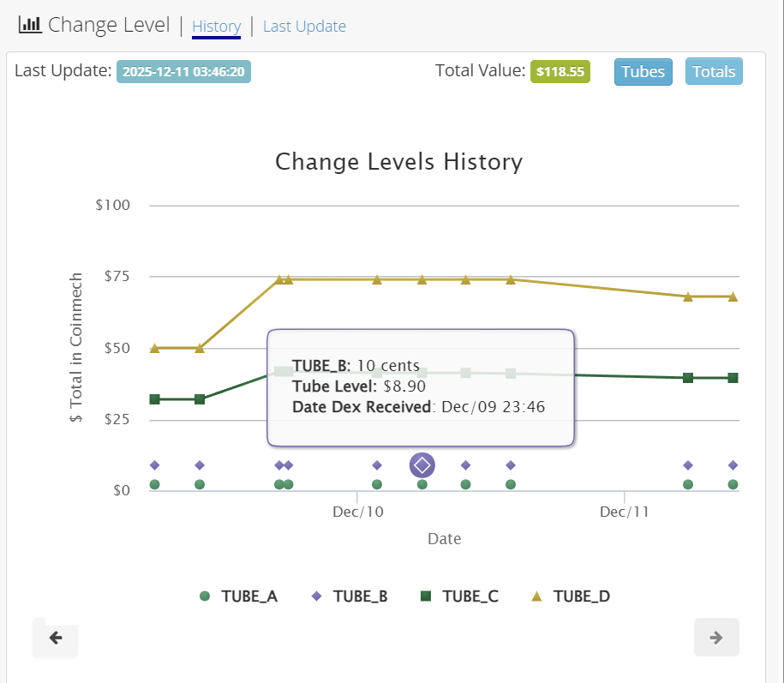
Task: Select TUBE_D's first triangle point at $50
Action: tap(154, 348)
